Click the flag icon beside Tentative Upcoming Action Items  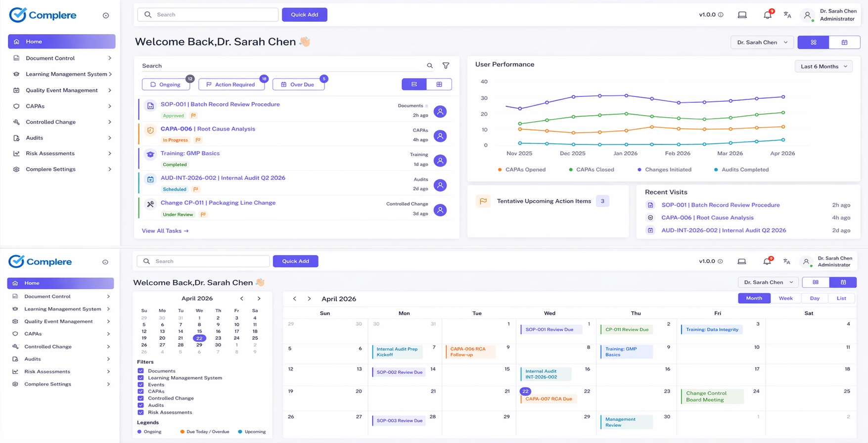[x=483, y=201]
